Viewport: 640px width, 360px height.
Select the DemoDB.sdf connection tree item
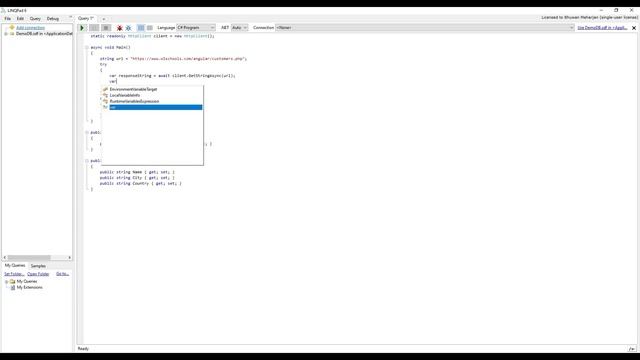click(44, 34)
